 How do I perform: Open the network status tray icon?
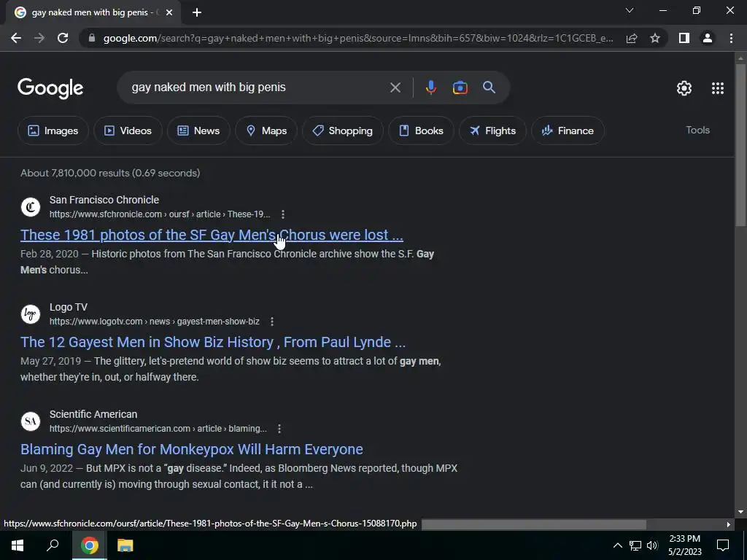coord(635,545)
